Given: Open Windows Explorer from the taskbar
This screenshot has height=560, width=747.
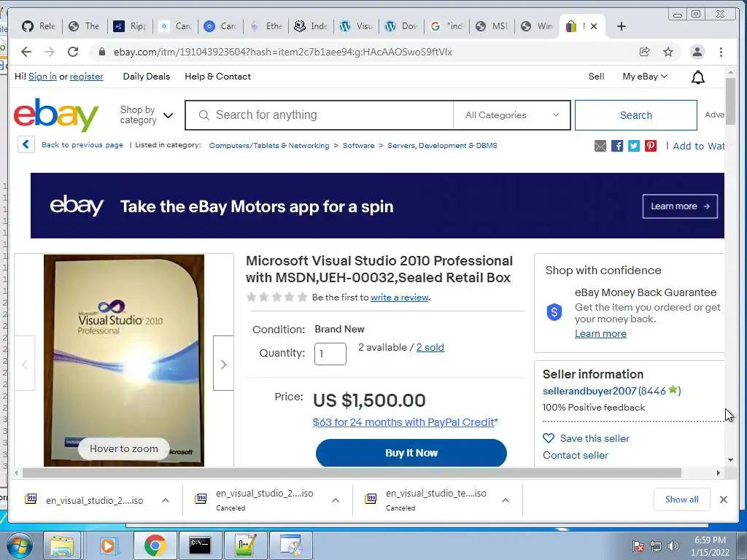Looking at the screenshot, I should pos(63,545).
